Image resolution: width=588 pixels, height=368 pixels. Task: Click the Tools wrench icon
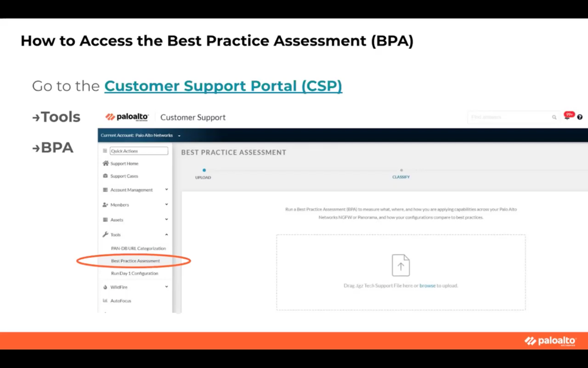105,234
